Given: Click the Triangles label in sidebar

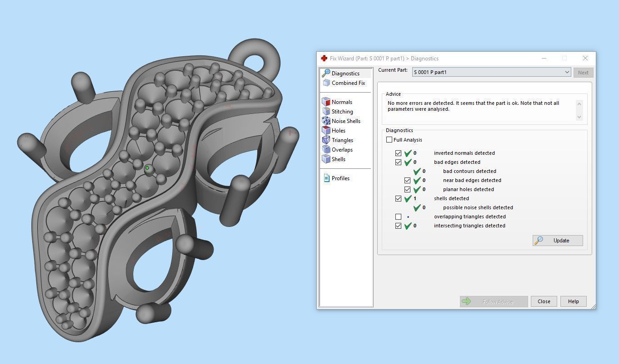Looking at the screenshot, I should (342, 140).
